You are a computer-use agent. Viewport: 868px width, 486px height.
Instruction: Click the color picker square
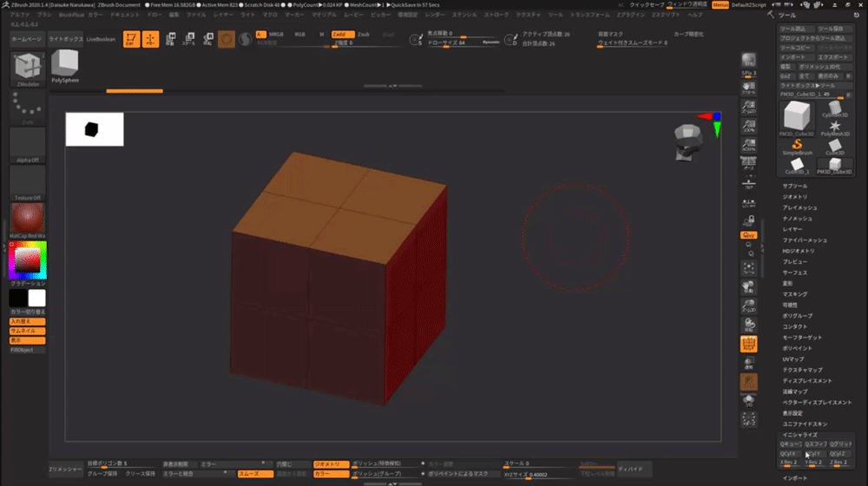[27, 259]
